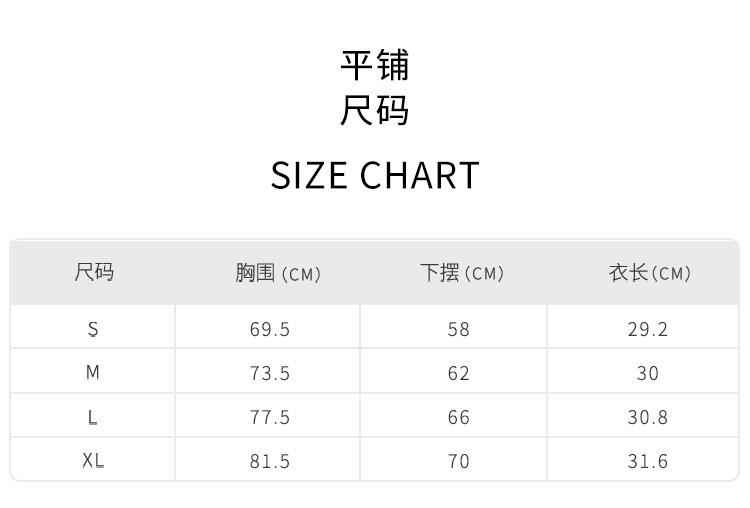Click the 30.8 length value cell
This screenshot has width=750, height=508.
[648, 417]
